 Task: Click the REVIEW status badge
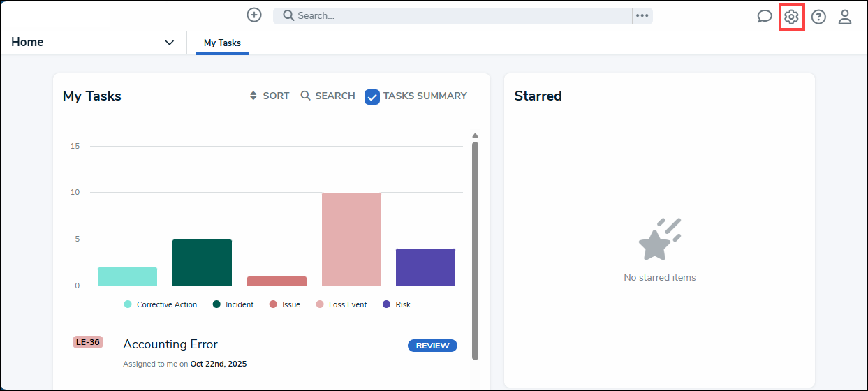pyautogui.click(x=432, y=346)
